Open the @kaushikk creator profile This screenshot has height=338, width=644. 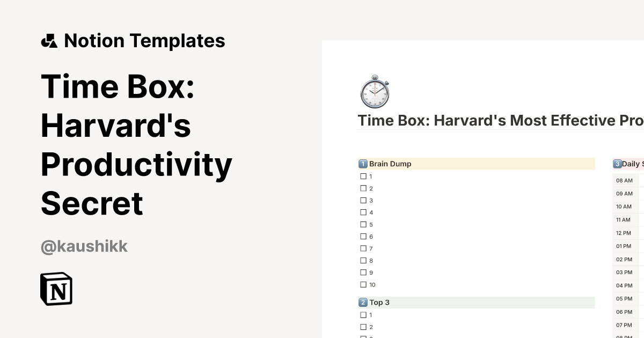point(84,246)
